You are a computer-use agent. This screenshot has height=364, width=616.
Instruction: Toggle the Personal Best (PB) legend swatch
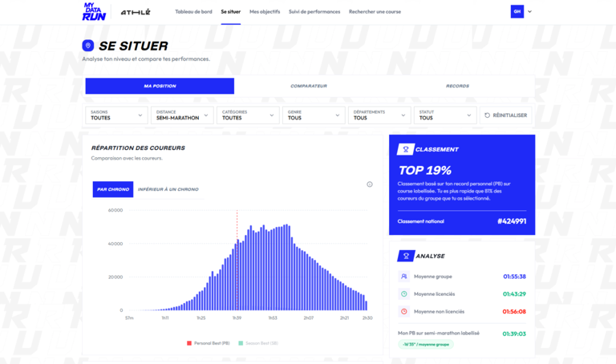(x=189, y=343)
